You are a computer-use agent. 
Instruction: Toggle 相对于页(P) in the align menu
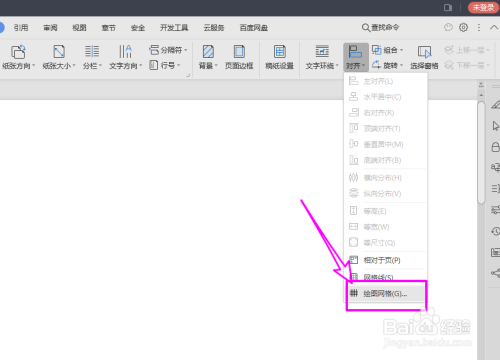tap(385, 260)
